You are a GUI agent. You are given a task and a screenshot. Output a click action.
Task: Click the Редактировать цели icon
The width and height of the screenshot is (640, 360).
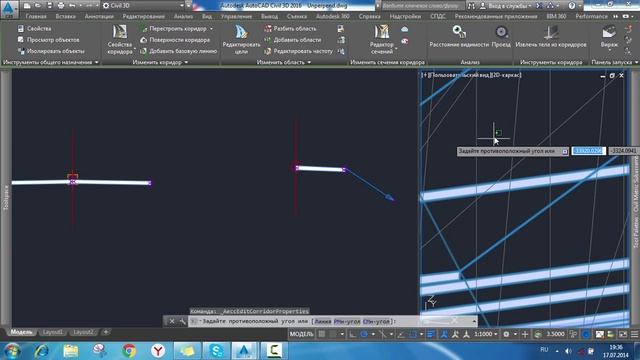click(241, 32)
